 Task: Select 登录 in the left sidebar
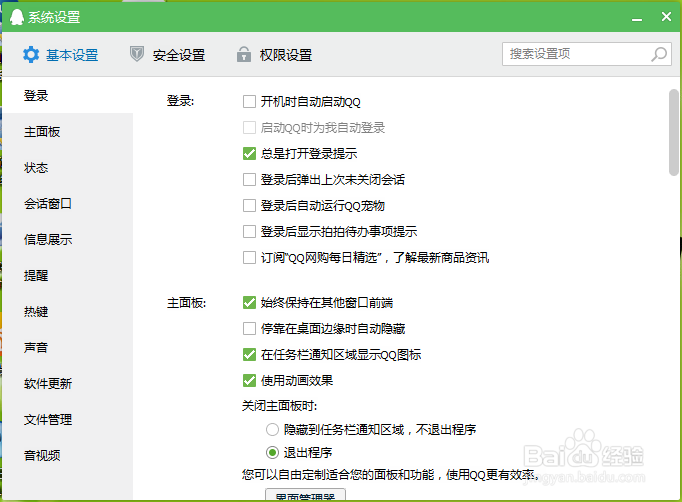tap(68, 96)
